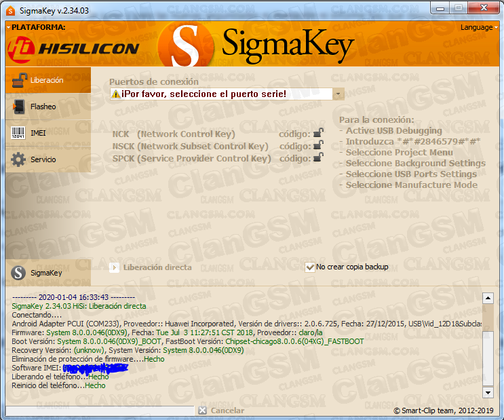Click the Seleccione USB Ports Settings instruction
The image size is (504, 420).
[x=411, y=174]
